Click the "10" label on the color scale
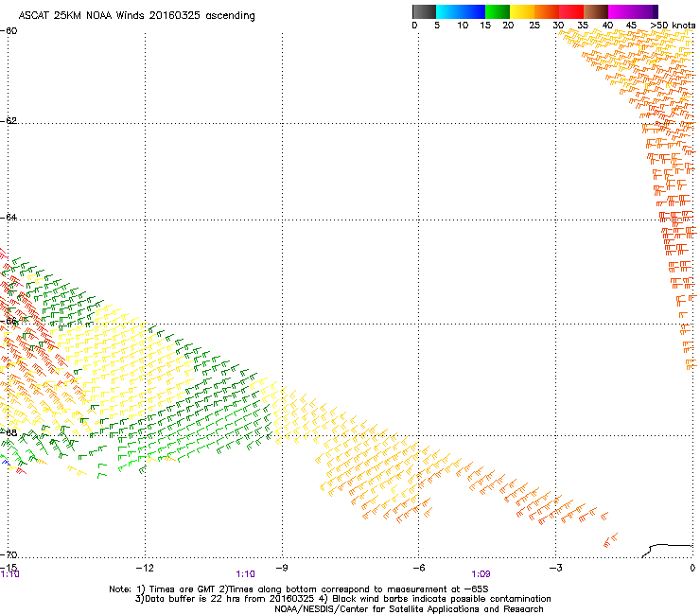Viewport: 700px width, 615px height. 463,26
